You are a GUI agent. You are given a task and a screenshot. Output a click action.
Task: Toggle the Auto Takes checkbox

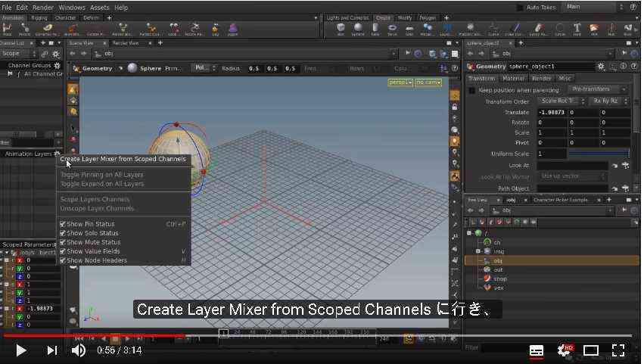click(520, 8)
